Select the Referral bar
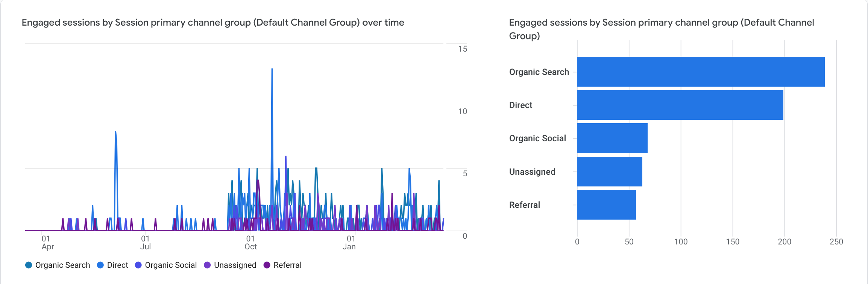The image size is (868, 284). click(x=606, y=205)
